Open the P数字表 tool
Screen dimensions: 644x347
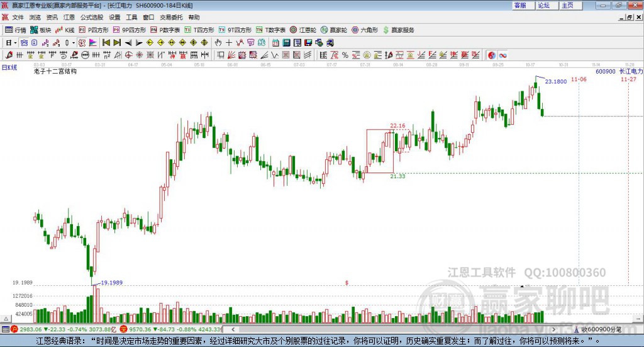coord(165,30)
